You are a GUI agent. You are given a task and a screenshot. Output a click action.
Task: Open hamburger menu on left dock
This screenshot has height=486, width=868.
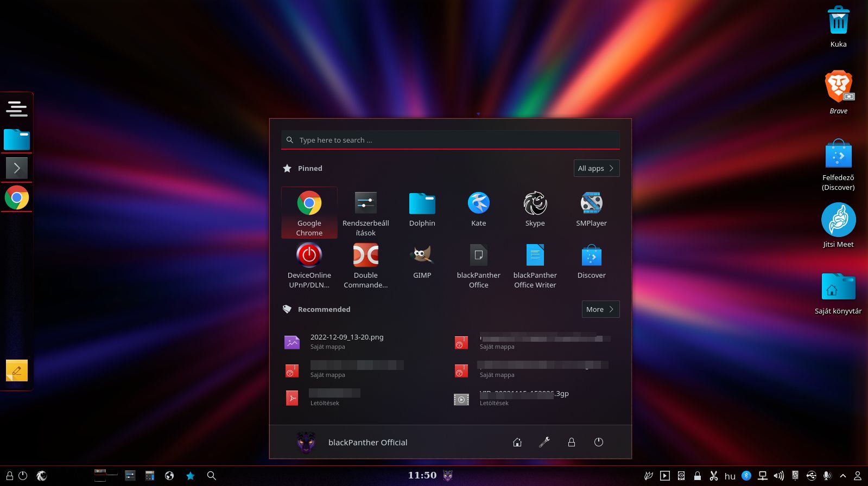point(17,108)
